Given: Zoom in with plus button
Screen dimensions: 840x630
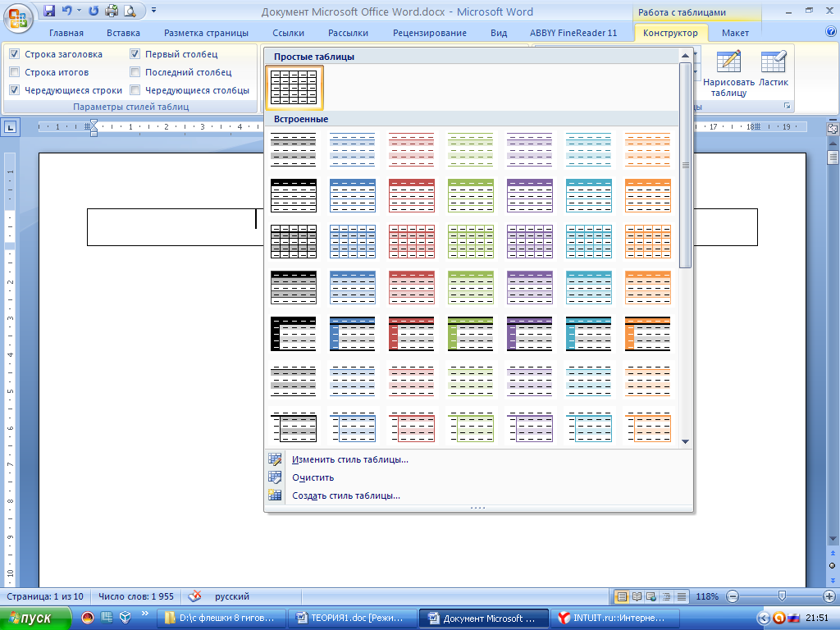Looking at the screenshot, I should (x=829, y=596).
